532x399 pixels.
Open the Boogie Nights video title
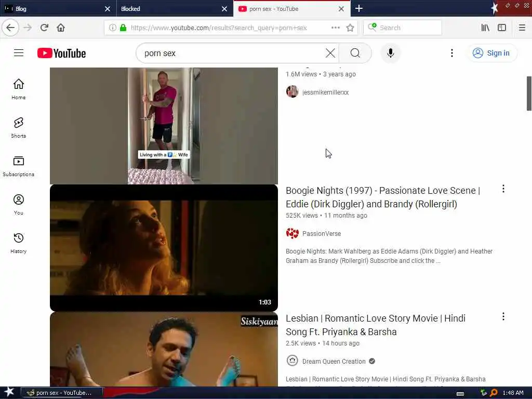click(x=383, y=197)
